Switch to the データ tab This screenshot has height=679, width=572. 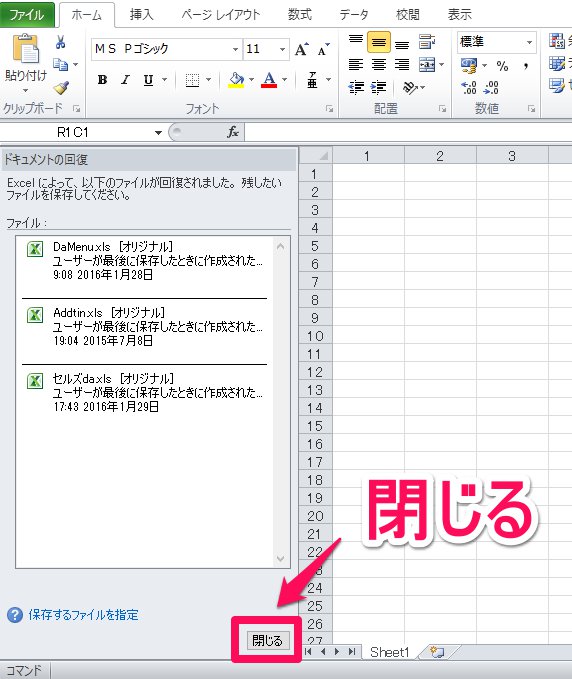(x=354, y=15)
